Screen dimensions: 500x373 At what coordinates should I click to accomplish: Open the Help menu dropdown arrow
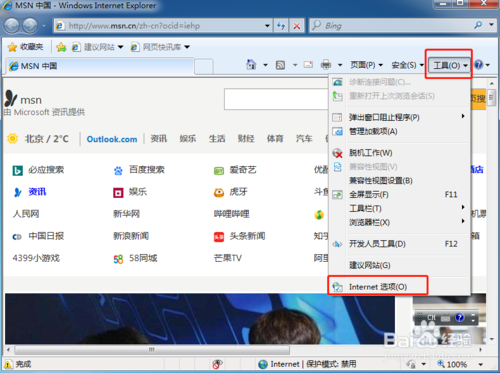[x=488, y=65]
